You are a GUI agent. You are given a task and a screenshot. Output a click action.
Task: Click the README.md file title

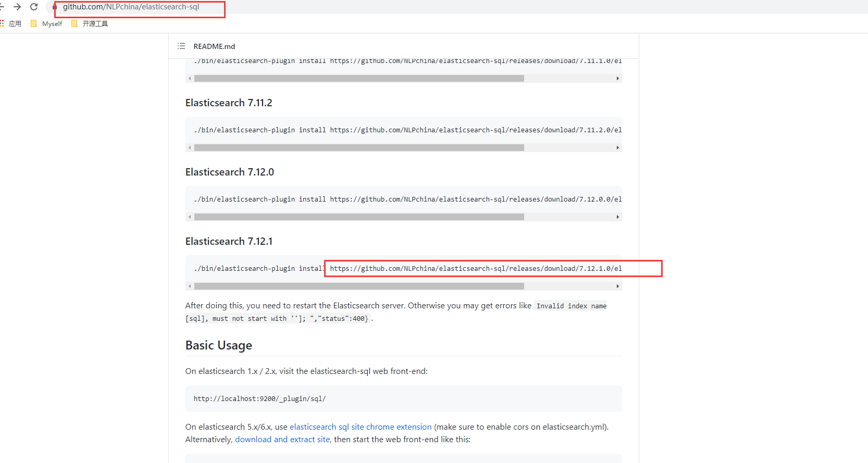click(214, 46)
